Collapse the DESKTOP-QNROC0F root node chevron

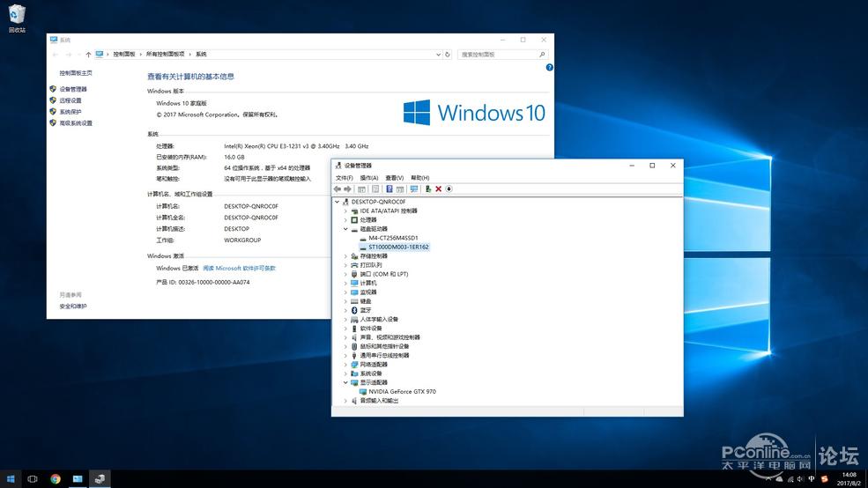(x=338, y=202)
